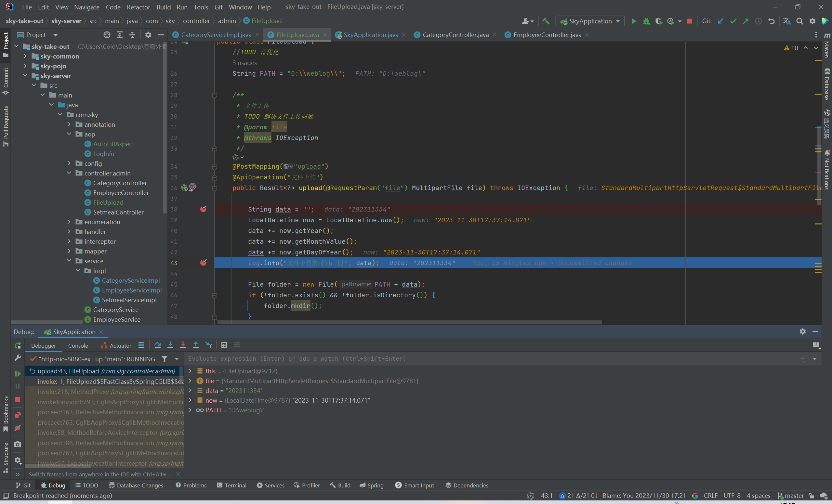Viewport: 832px width, 504px height.
Task: Open the Refactor menu
Action: tap(138, 7)
